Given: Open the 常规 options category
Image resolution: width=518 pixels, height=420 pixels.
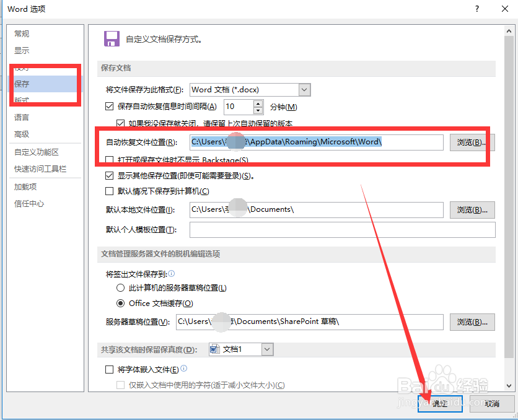Looking at the screenshot, I should coord(22,33).
